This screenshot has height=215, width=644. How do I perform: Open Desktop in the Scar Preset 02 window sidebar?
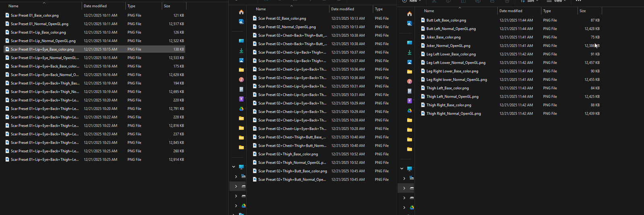point(241,41)
